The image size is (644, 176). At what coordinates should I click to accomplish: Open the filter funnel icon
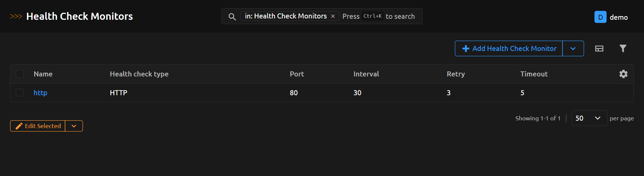[x=623, y=49]
